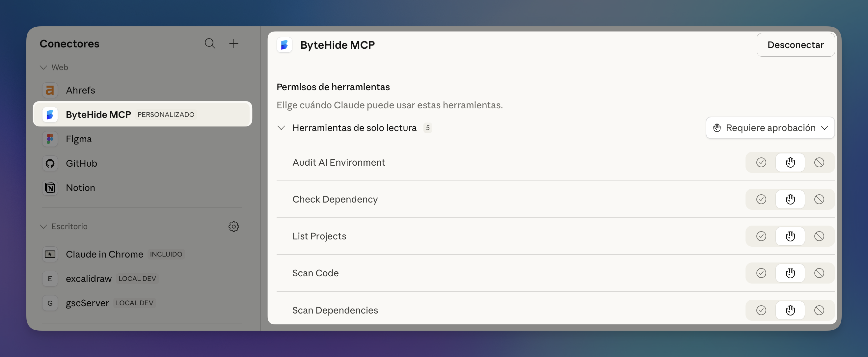Click the search connectors magnifier icon
The width and height of the screenshot is (868, 357).
[x=209, y=43]
